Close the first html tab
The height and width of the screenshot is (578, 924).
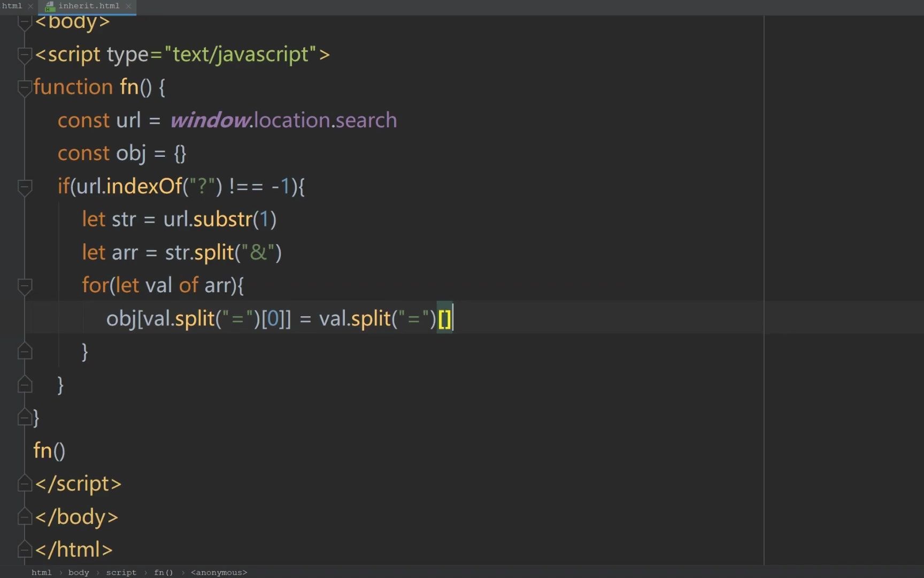(30, 6)
